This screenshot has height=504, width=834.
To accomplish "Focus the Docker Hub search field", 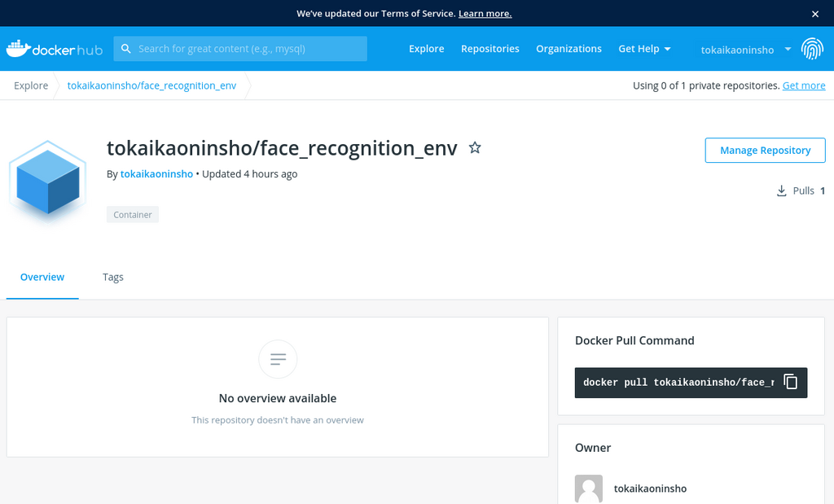I will [x=240, y=49].
